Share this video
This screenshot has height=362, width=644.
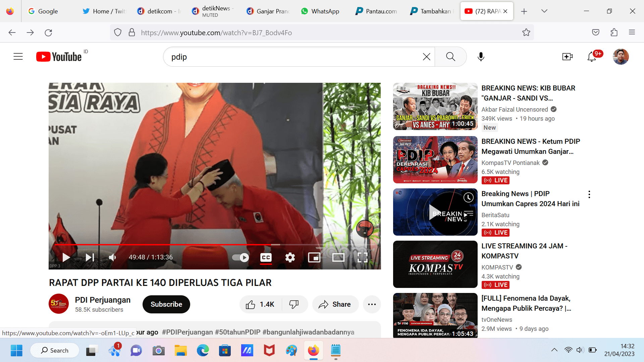[335, 304]
